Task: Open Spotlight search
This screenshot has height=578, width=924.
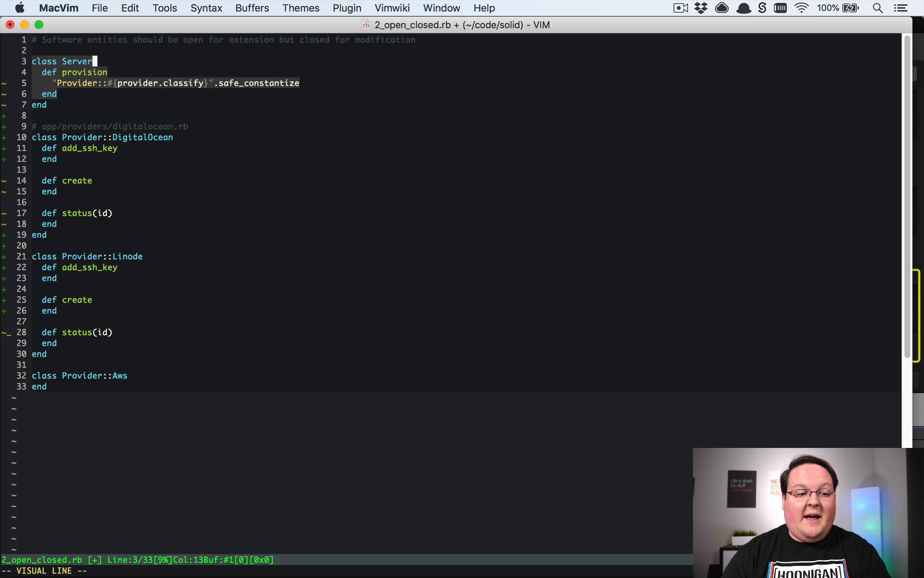Action: (878, 8)
